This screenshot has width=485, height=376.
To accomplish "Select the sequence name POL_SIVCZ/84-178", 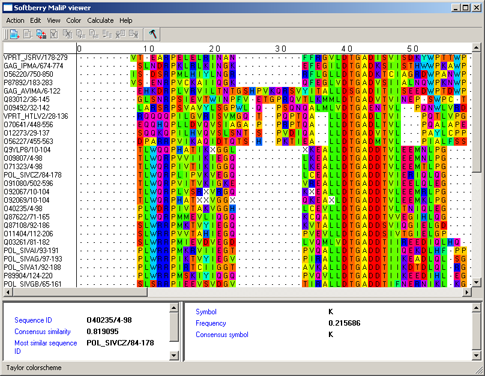I will (x=33, y=175).
